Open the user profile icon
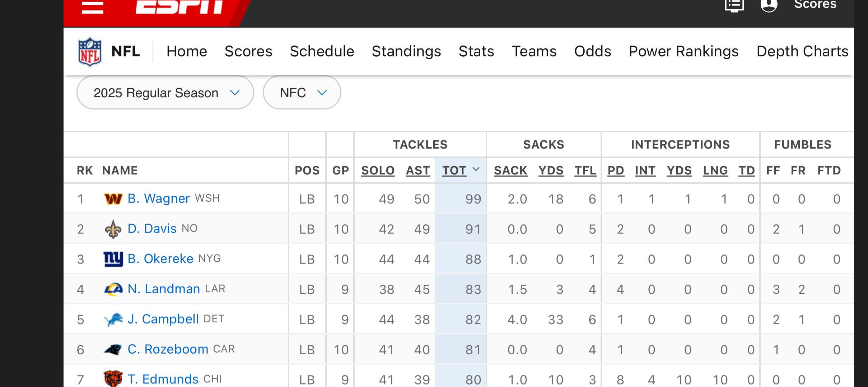Viewport: 868px width, 387px height. pyautogui.click(x=769, y=5)
